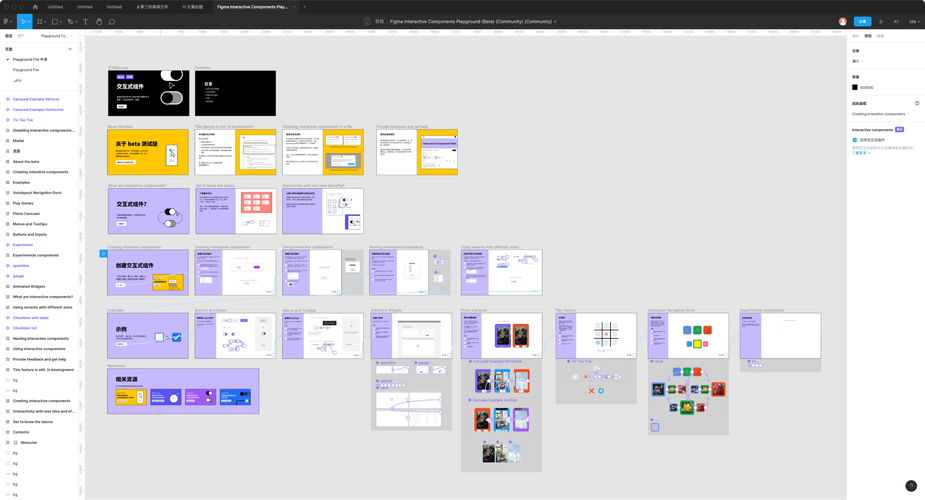Viewport: 925px width, 500px height.
Task: Select the Move tool arrow
Action: [22, 21]
